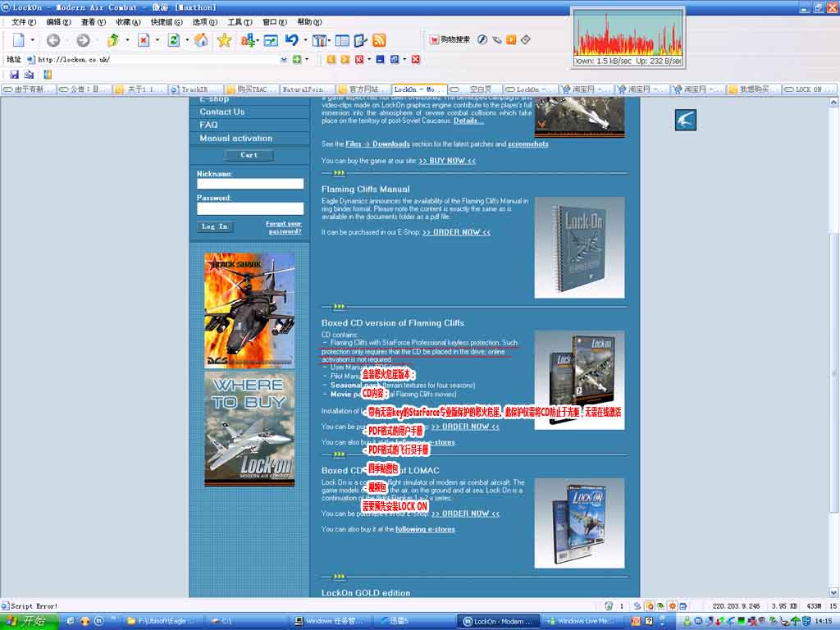Open the dropdown next to the green up-arrow icon
This screenshot has height=630, width=840.
(127, 40)
